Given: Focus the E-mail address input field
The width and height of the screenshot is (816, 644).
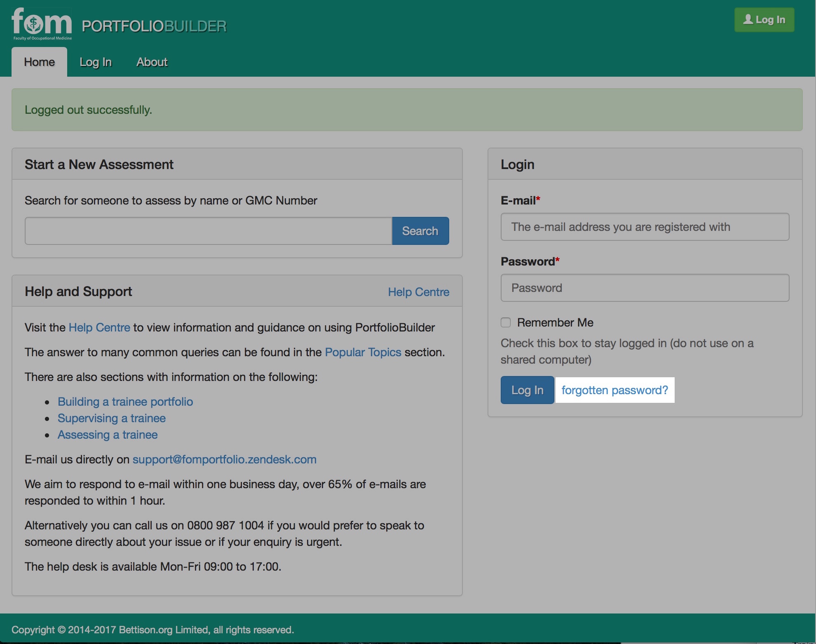Looking at the screenshot, I should tap(645, 227).
